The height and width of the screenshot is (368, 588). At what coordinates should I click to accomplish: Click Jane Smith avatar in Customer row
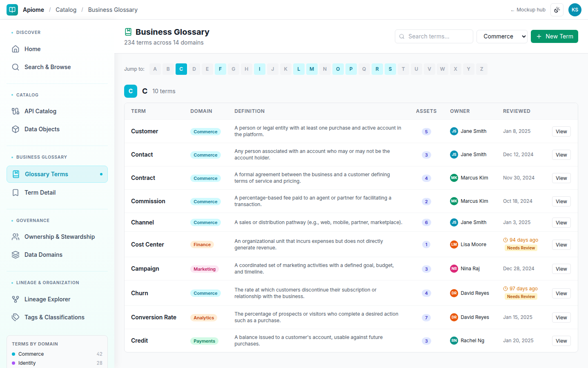tap(454, 131)
